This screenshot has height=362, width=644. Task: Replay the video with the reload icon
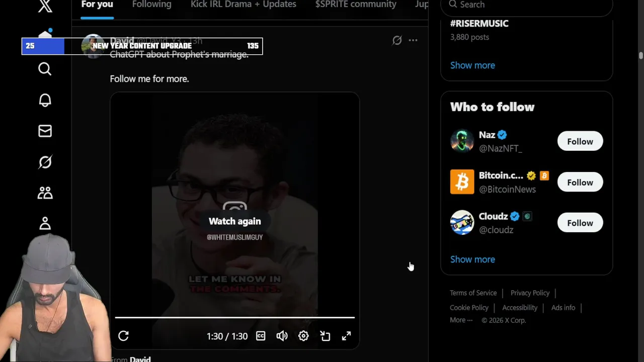coord(124,336)
